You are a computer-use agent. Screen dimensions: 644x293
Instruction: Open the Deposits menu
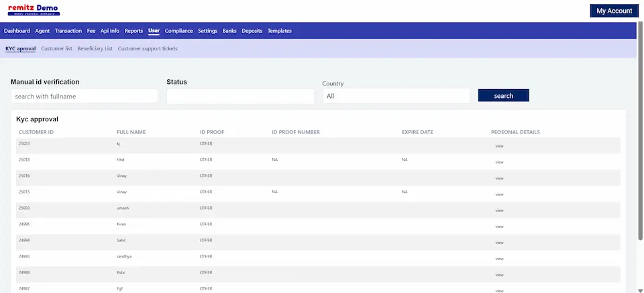tap(252, 31)
